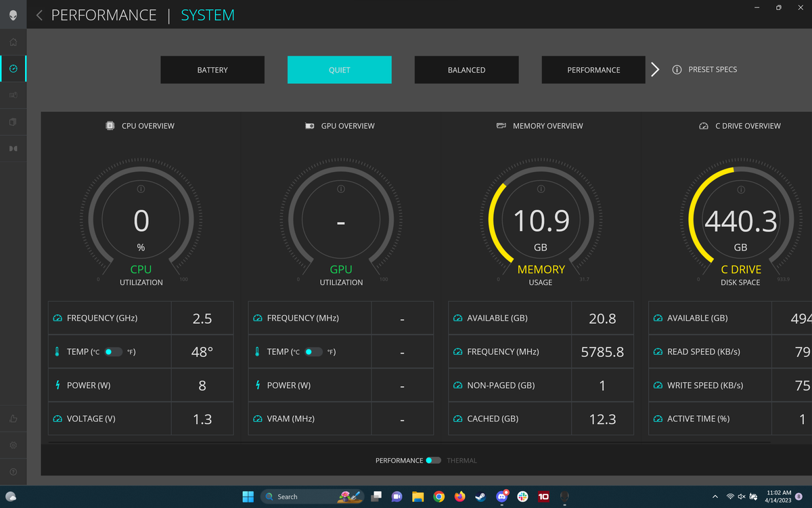Toggle CPU temp between °C and °F
Viewport: 812px width, 508px height.
click(113, 352)
